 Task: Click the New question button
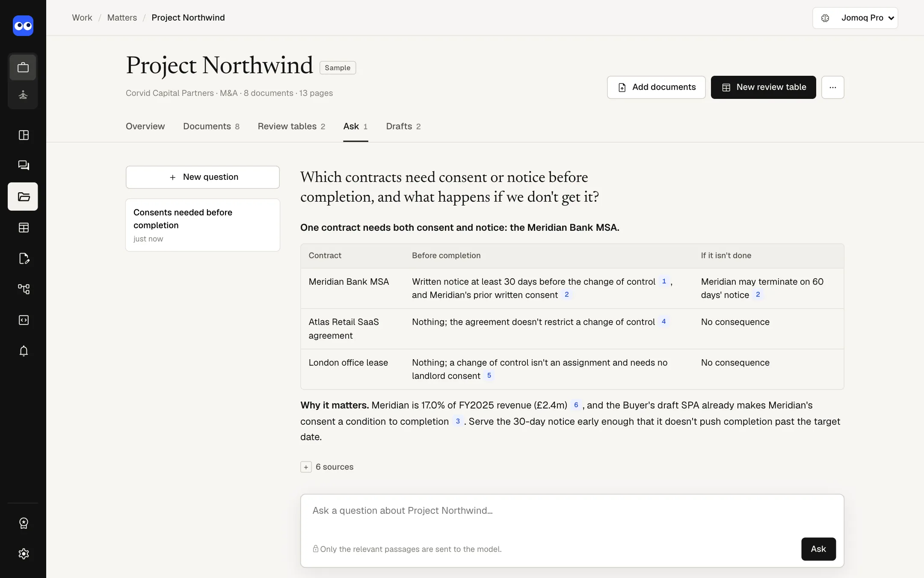tap(203, 177)
